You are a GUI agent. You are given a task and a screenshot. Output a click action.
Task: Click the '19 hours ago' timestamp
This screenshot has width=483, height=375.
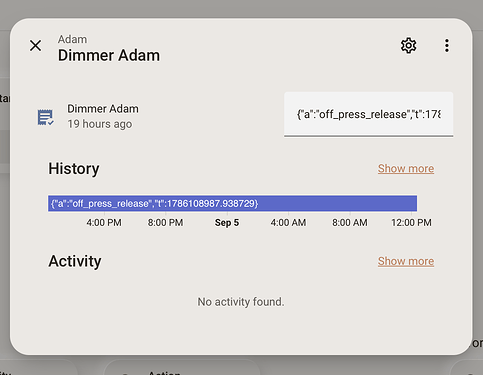[x=100, y=124]
